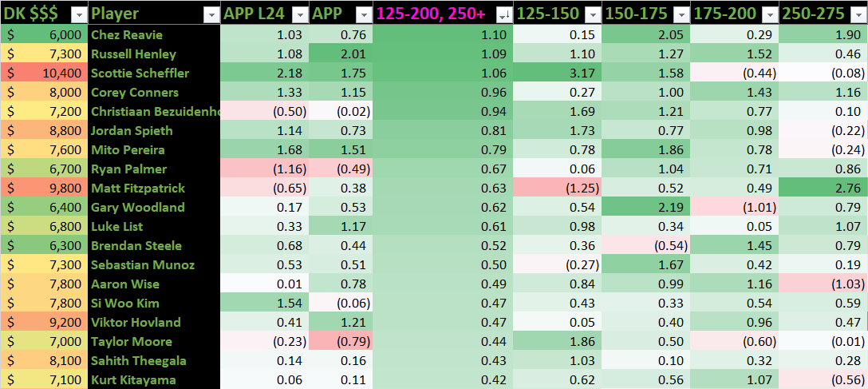Select the Aaron Wise player cell

[154, 284]
